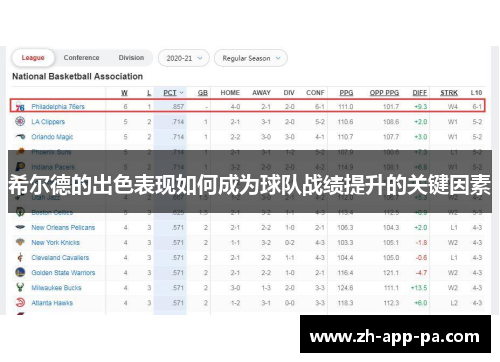Open Cleveland Cavaliers team link
The width and height of the screenshot is (500, 362).
pyautogui.click(x=60, y=258)
